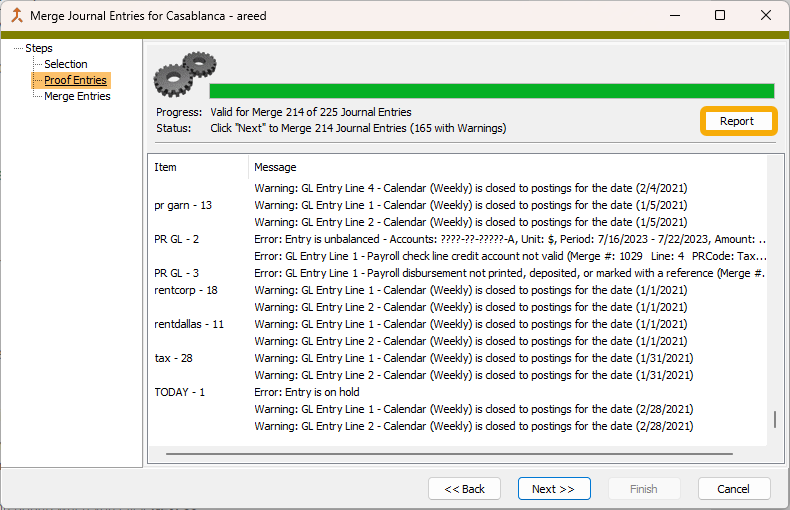Open the Report button
The width and height of the screenshot is (790, 510).
click(x=737, y=121)
